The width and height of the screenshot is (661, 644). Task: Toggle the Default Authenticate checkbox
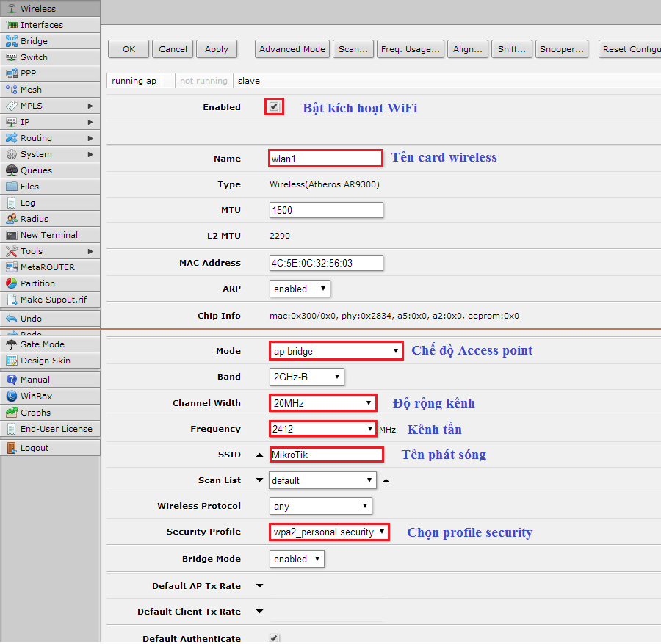click(274, 638)
